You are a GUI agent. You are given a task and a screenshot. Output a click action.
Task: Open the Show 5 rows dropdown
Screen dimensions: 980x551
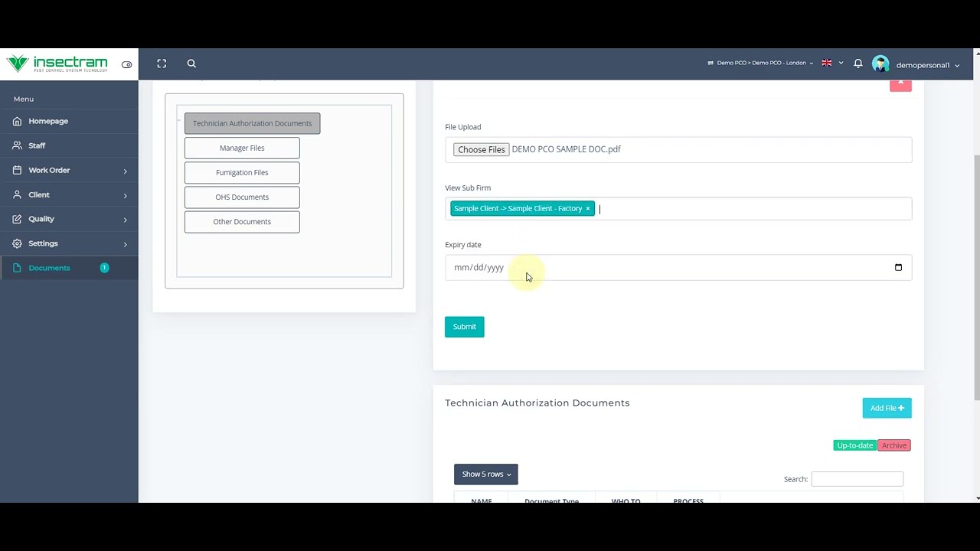[x=485, y=474]
